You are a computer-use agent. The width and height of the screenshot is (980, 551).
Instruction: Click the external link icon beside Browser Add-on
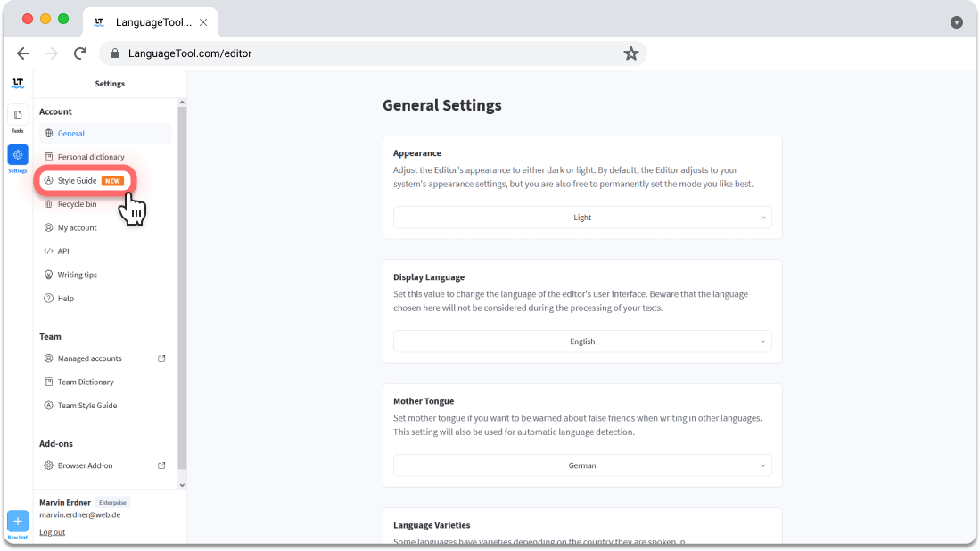(x=161, y=465)
